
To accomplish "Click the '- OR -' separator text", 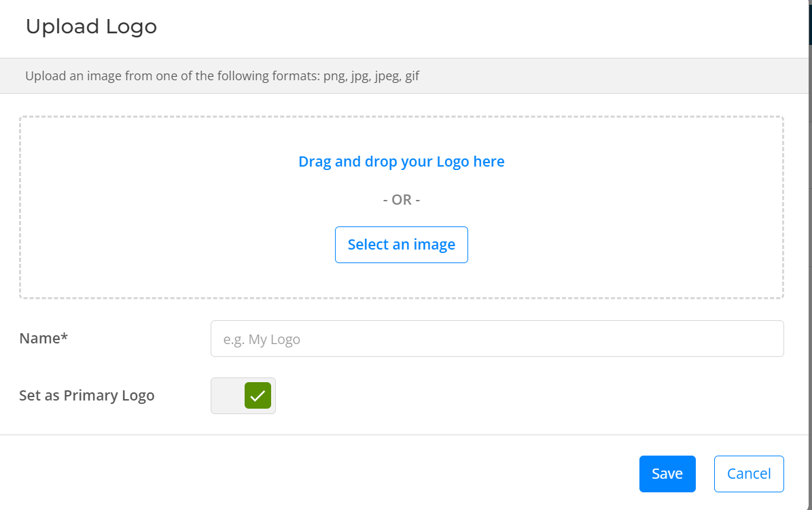I will tap(402, 199).
